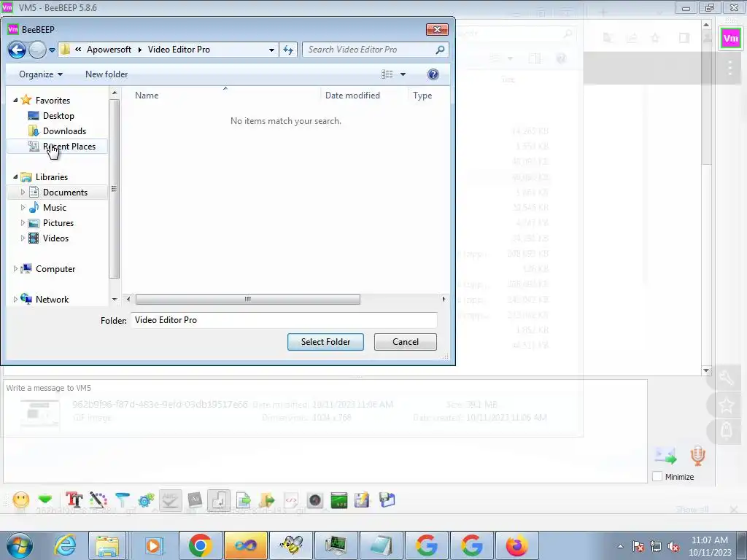The height and width of the screenshot is (560, 747).
Task: Open the emoticons smiley picker
Action: pos(21,500)
